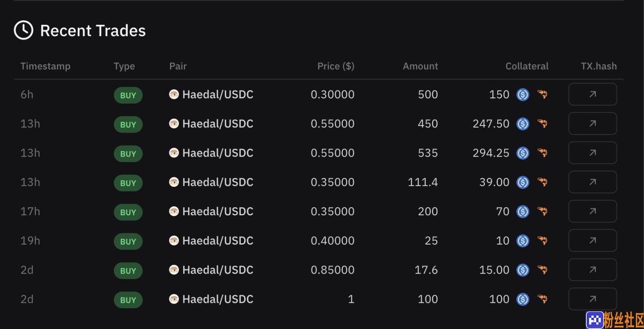644x329 pixels.
Task: Click BUY badge in the 17h row
Action: [x=128, y=212]
